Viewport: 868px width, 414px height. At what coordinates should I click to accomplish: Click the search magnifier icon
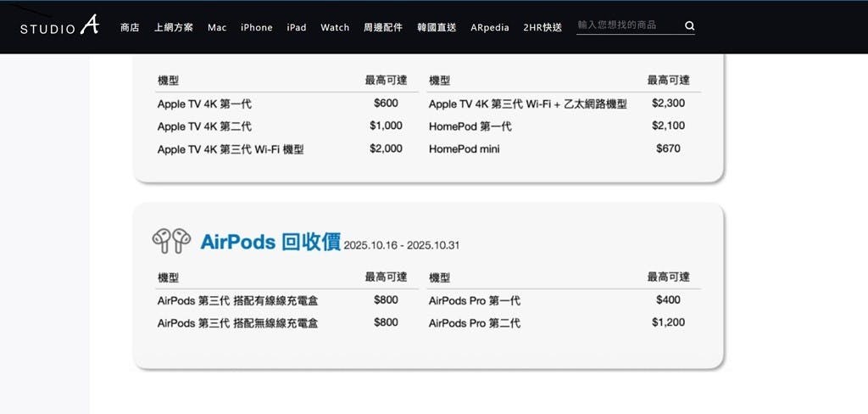(689, 26)
